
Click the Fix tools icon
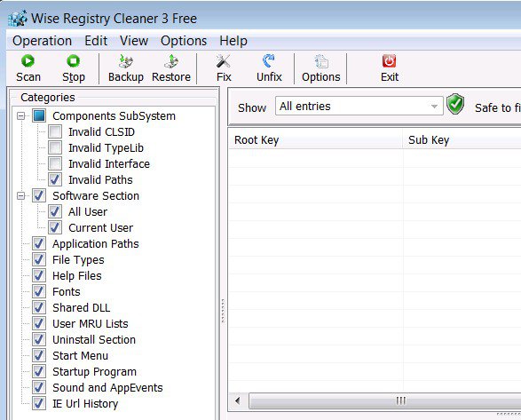224,61
